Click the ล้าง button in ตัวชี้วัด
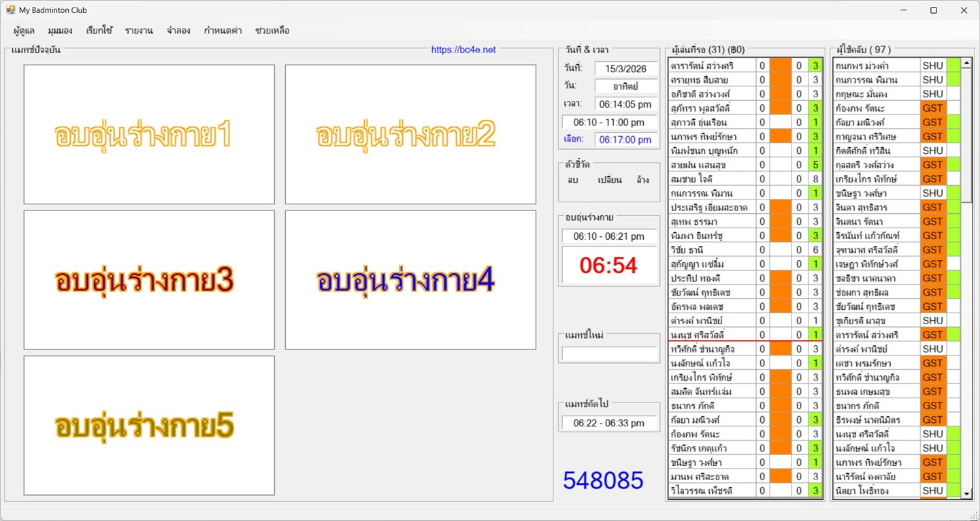980x521 pixels. tap(642, 180)
